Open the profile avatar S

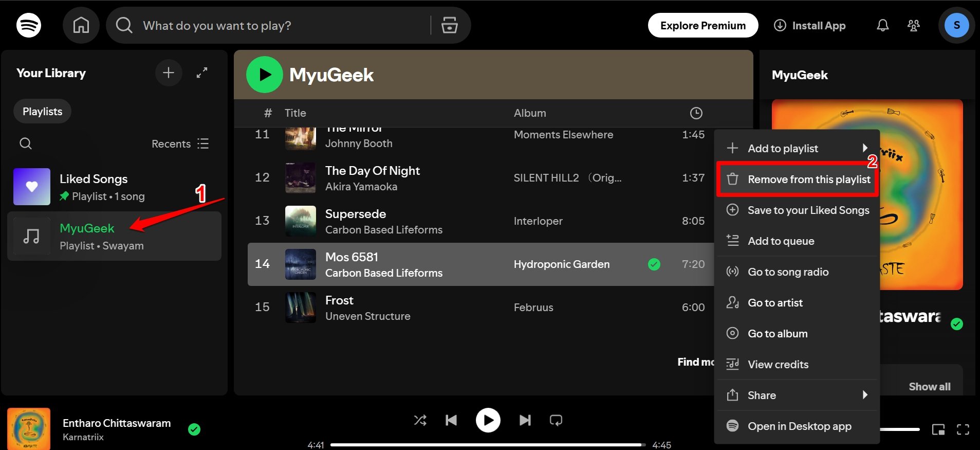pyautogui.click(x=956, y=25)
